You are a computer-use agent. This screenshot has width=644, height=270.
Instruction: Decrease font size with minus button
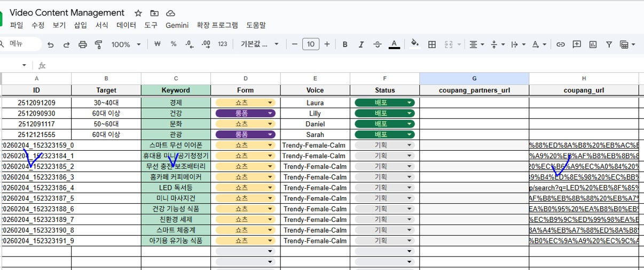[x=295, y=44]
